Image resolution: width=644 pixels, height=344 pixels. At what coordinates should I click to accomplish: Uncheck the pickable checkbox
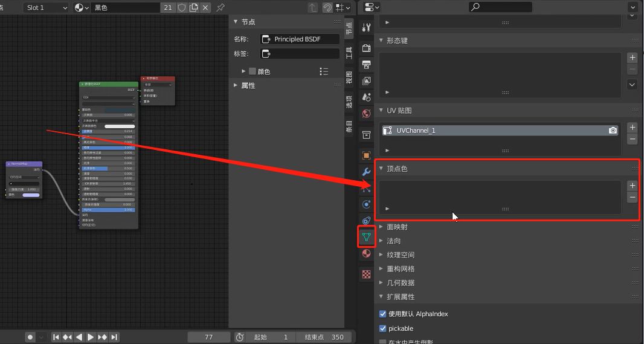click(x=383, y=328)
